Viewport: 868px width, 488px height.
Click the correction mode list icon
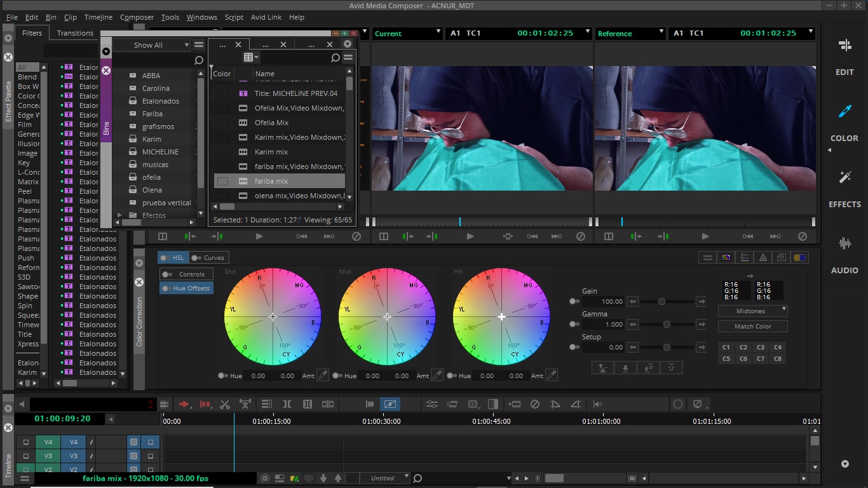(745, 257)
